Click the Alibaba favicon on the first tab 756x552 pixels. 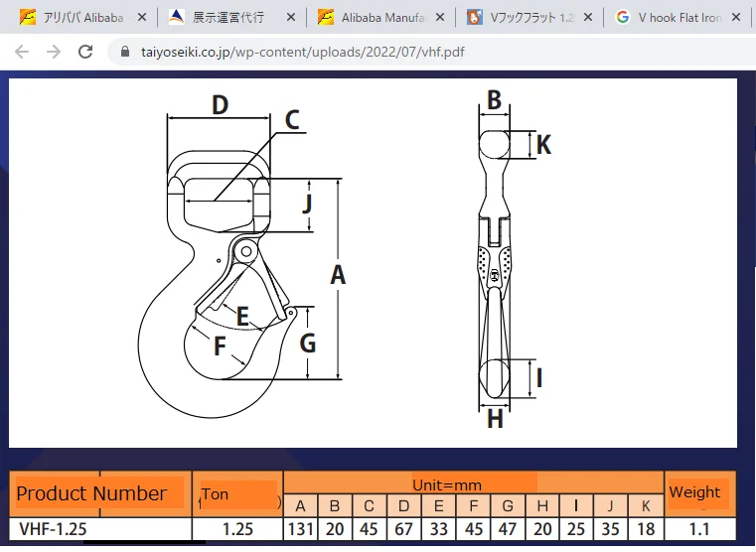[28, 17]
